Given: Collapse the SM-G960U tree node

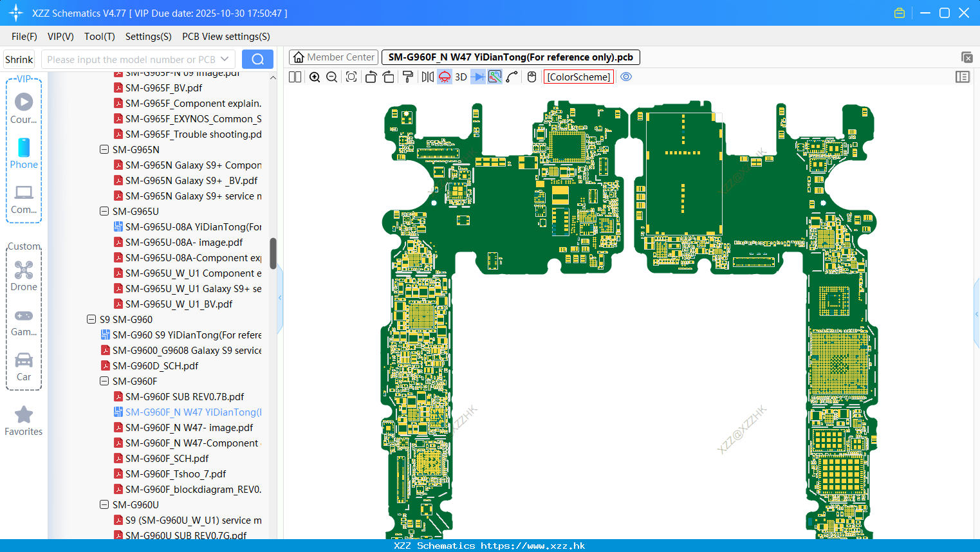Looking at the screenshot, I should pyautogui.click(x=104, y=504).
